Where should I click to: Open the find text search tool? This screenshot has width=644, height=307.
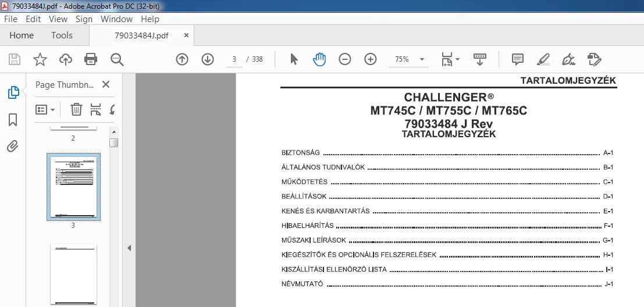[117, 59]
